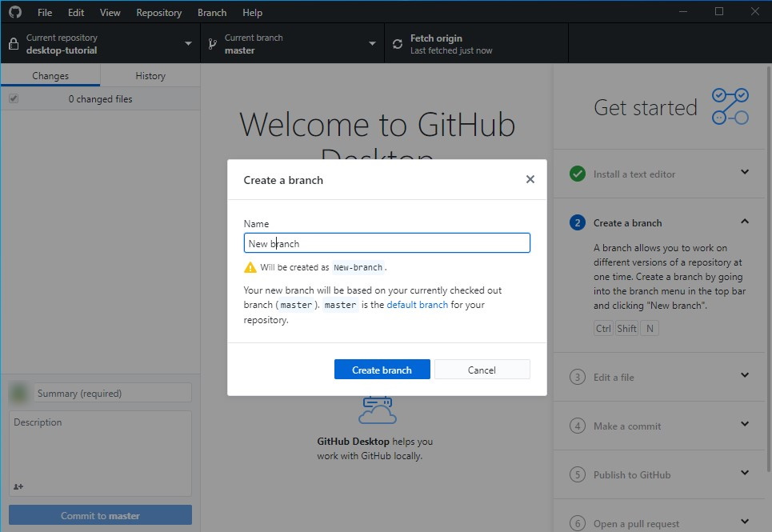Click the warning icon in the branch dialog
The width and height of the screenshot is (772, 532).
[x=249, y=267]
